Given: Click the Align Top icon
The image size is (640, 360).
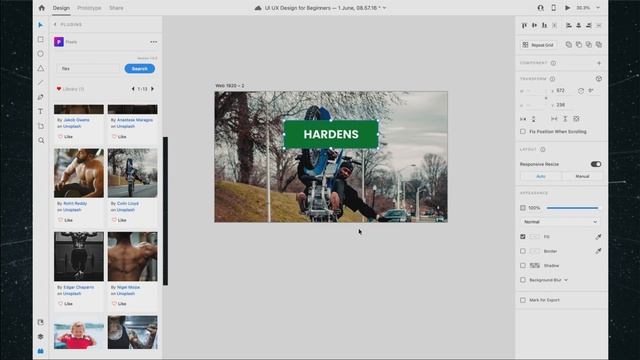Looking at the screenshot, I should pos(524,25).
